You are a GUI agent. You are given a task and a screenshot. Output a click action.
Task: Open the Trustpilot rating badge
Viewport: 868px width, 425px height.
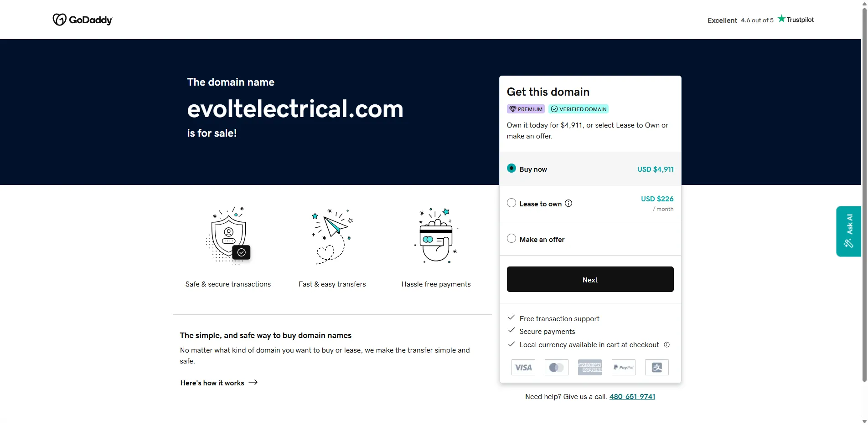coord(760,20)
